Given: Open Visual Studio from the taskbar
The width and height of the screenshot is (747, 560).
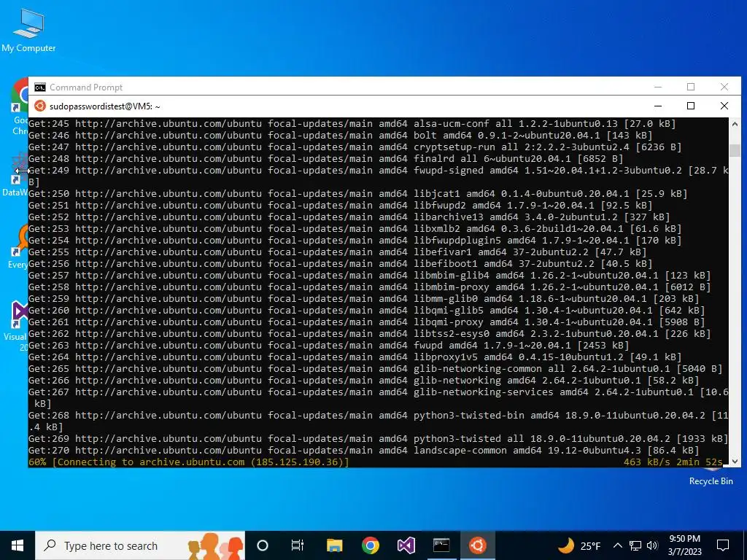Looking at the screenshot, I should tap(406, 545).
